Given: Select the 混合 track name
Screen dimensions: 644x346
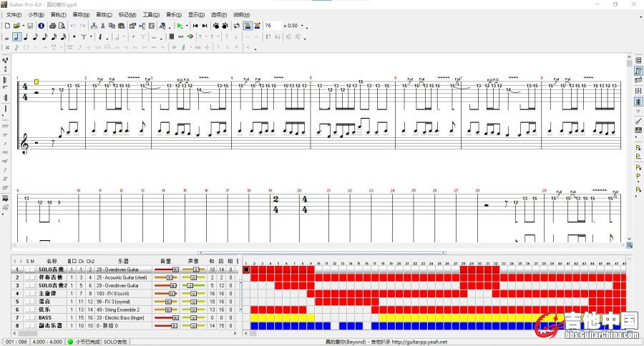Looking at the screenshot, I should click(x=44, y=302).
